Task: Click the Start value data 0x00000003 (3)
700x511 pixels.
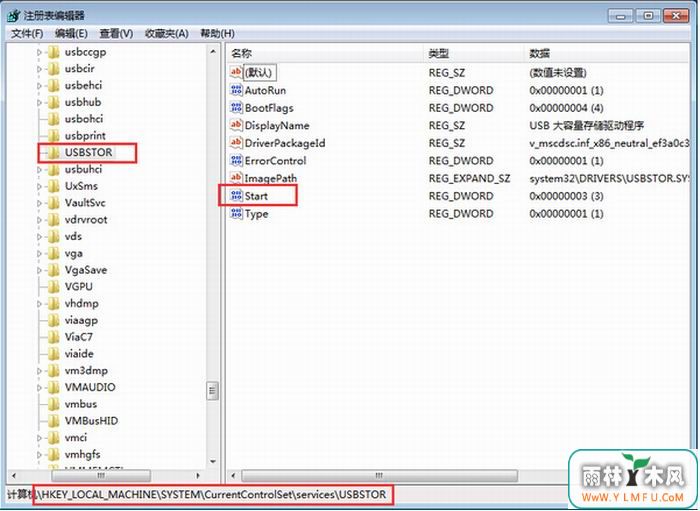Action: 566,196
